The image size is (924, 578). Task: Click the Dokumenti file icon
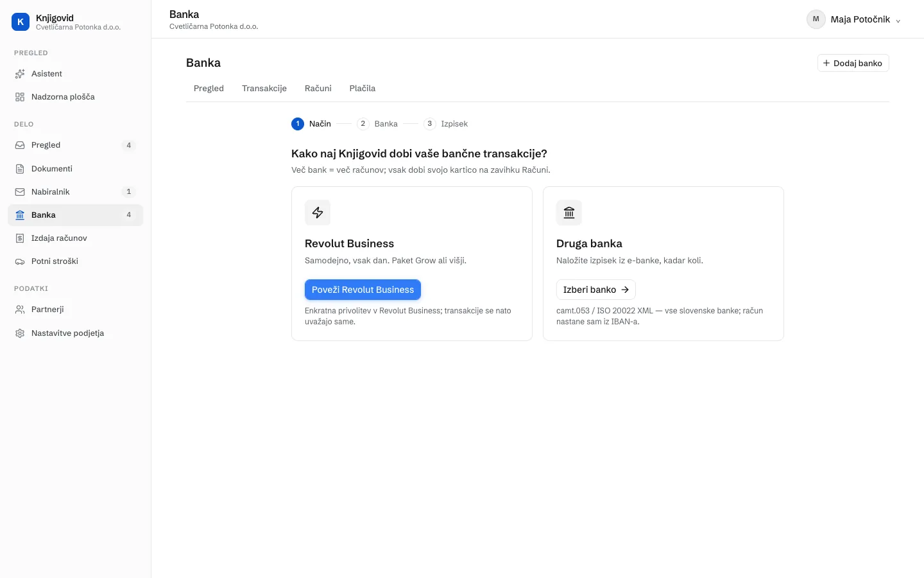coord(20,169)
